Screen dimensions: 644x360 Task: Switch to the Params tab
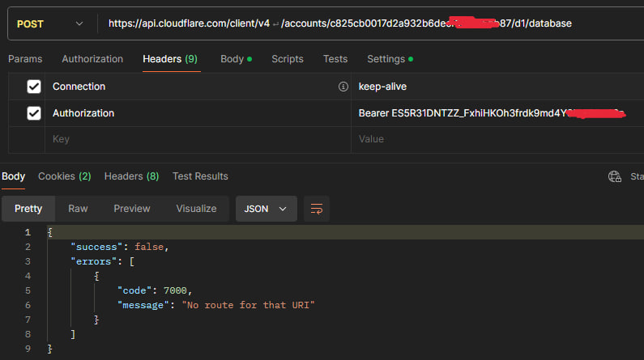[25, 59]
